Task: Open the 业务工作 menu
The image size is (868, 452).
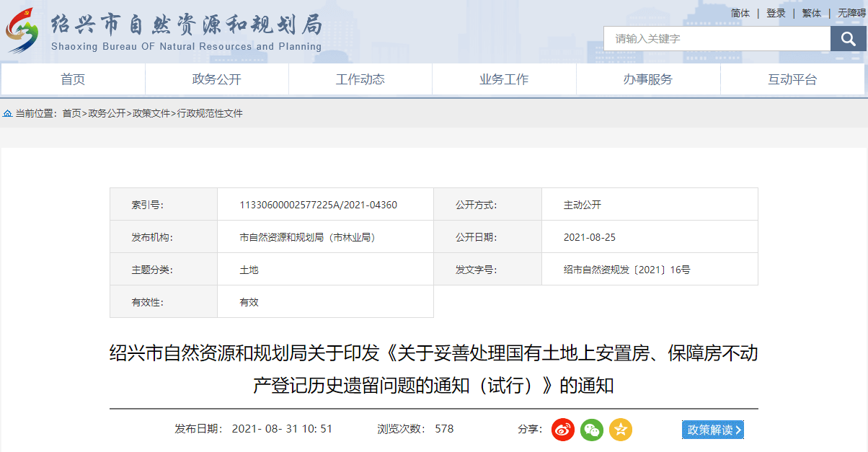Action: 505,80
